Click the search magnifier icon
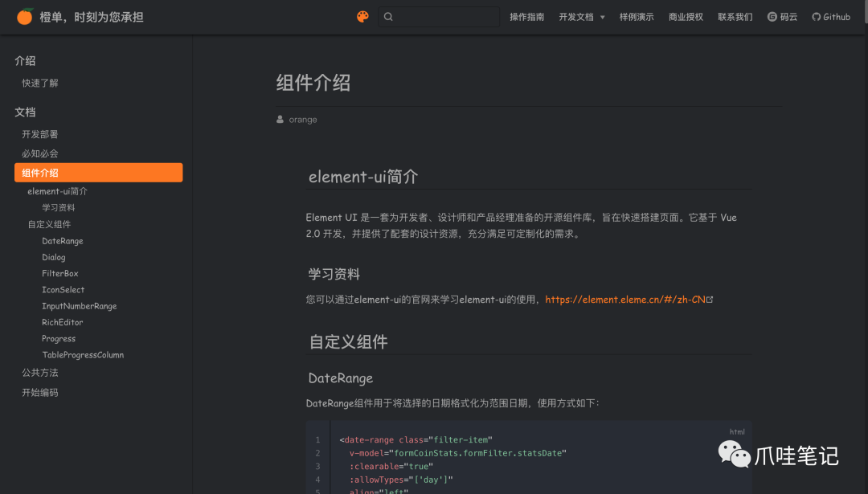868x494 pixels. click(388, 17)
